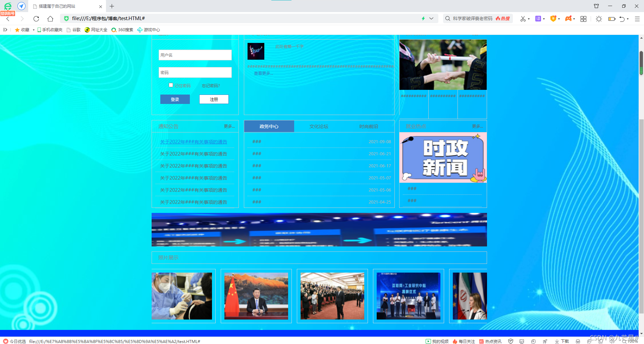Image resolution: width=644 pixels, height=344 pixels.
Task: Select the 政务中心 tab
Action: coord(269,126)
